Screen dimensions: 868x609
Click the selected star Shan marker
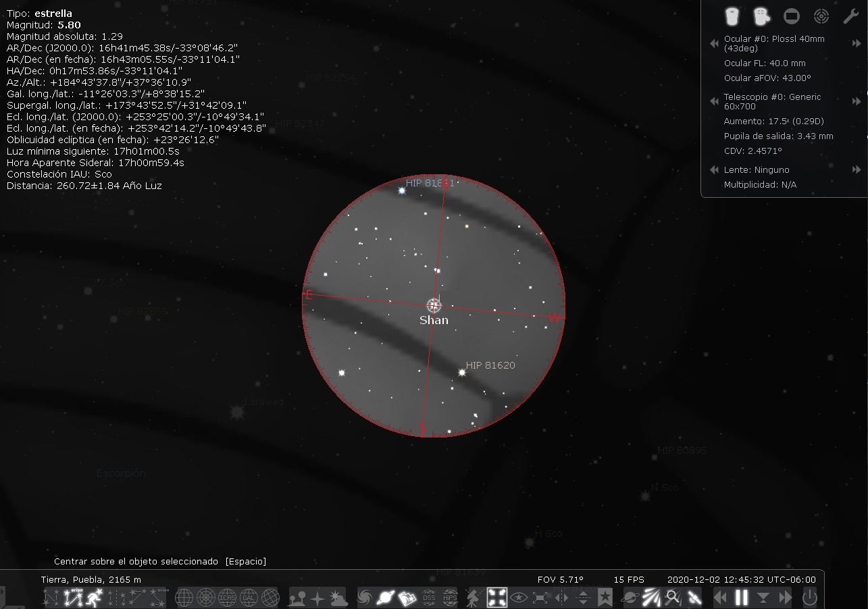(434, 305)
